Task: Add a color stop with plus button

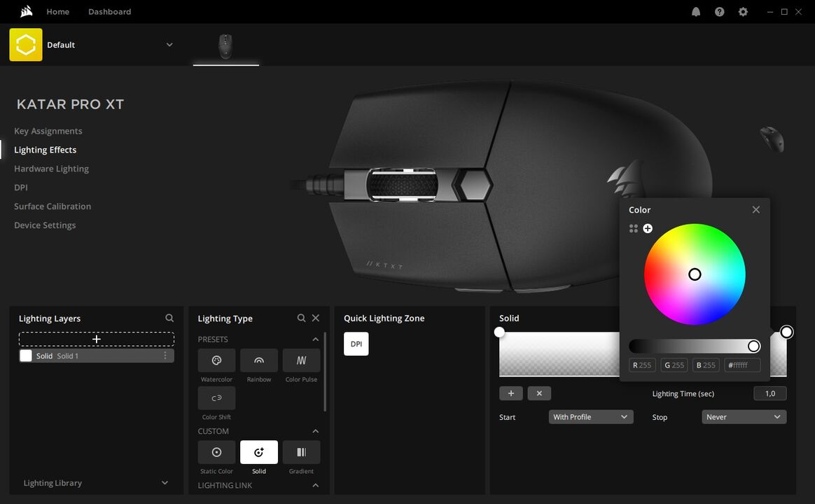Action: 511,393
